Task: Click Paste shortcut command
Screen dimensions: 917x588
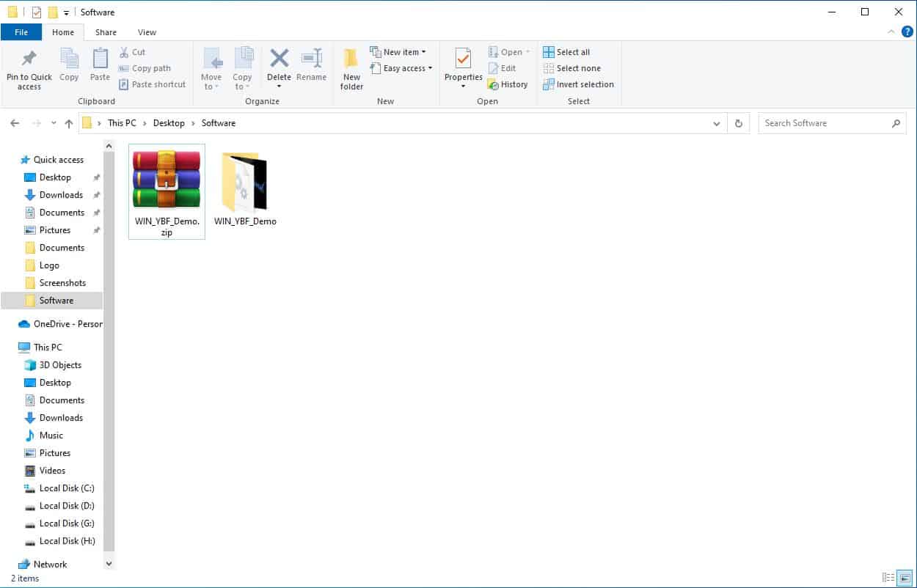Action: click(152, 84)
